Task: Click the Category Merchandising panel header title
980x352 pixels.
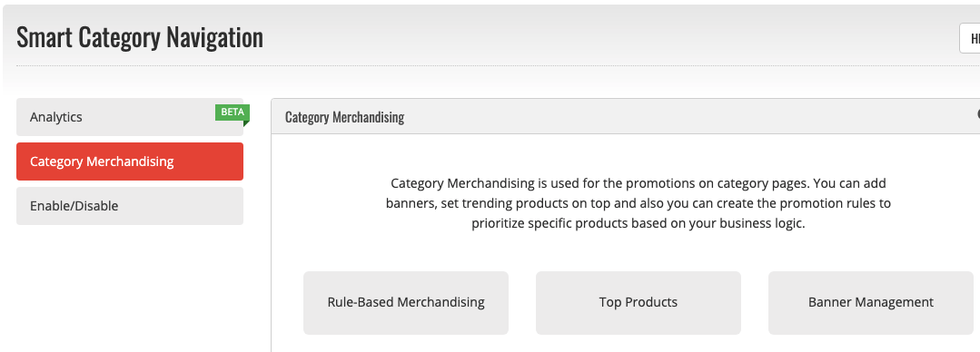Action: (x=344, y=117)
